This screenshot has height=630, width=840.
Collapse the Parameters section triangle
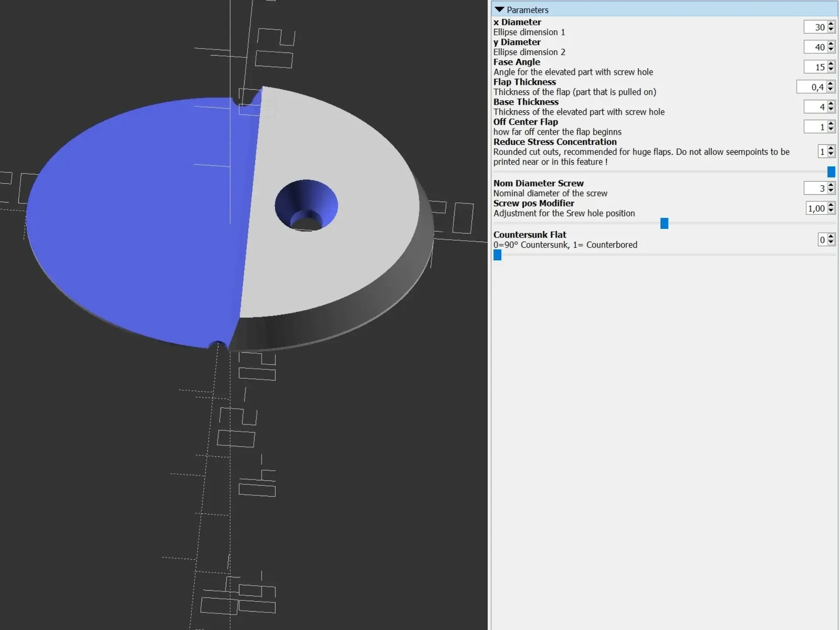tap(499, 10)
